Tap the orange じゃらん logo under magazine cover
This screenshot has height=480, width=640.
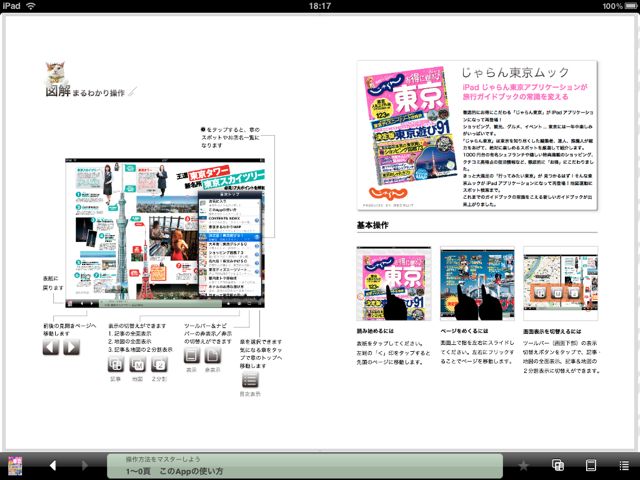pos(388,193)
